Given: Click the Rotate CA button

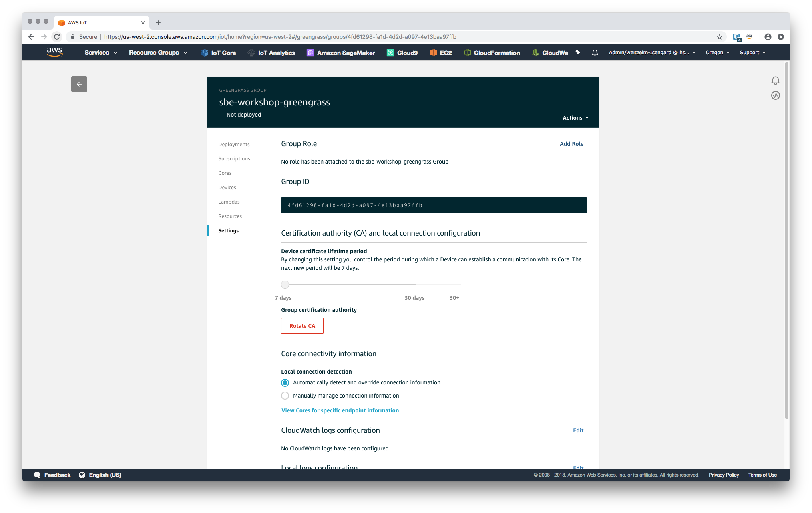Looking at the screenshot, I should [302, 326].
